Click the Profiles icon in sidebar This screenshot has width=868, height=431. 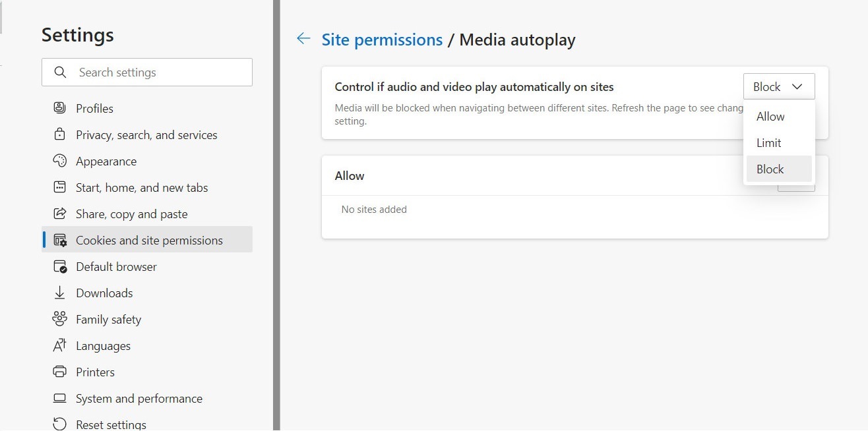60,108
